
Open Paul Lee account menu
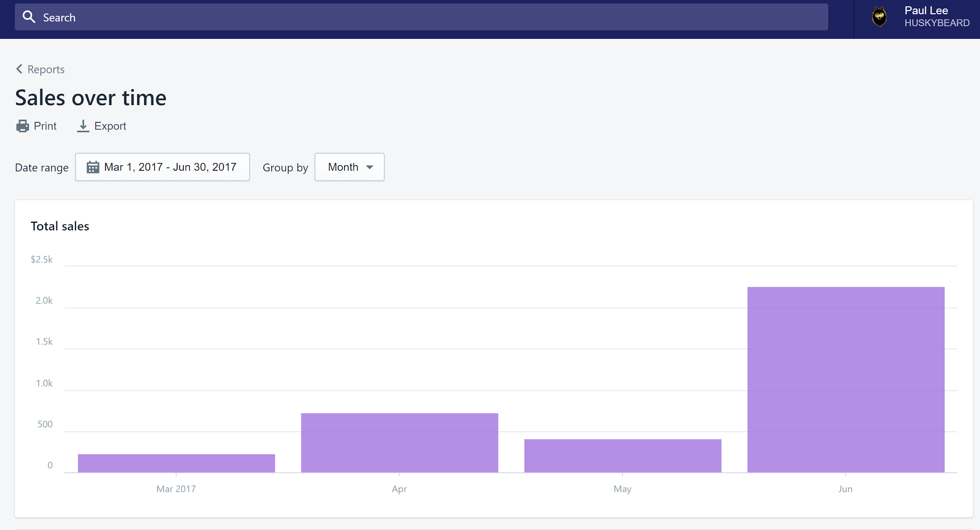[x=926, y=11]
